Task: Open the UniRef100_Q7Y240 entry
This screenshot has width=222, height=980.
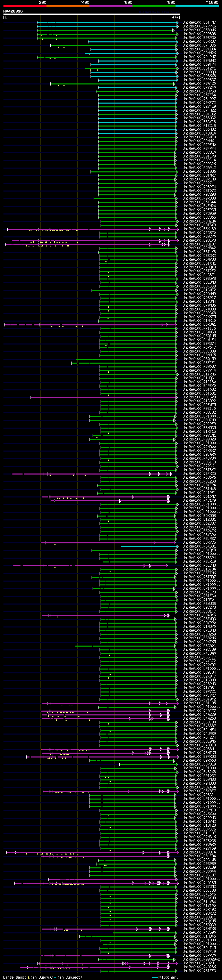Action: coord(199,88)
